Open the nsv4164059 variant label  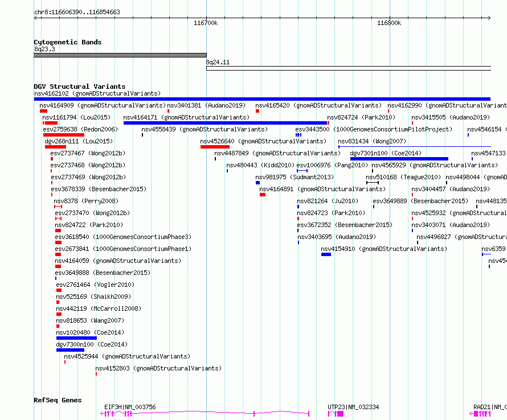[x=118, y=261]
